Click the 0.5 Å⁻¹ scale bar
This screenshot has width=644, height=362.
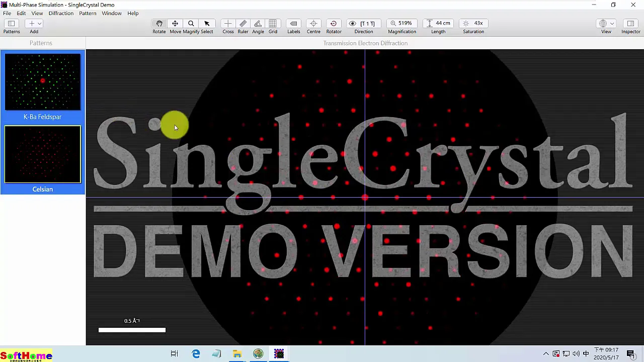coord(132,330)
